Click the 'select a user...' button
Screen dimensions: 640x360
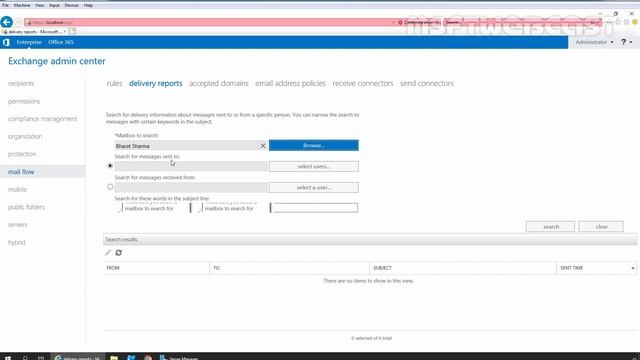[x=313, y=188]
